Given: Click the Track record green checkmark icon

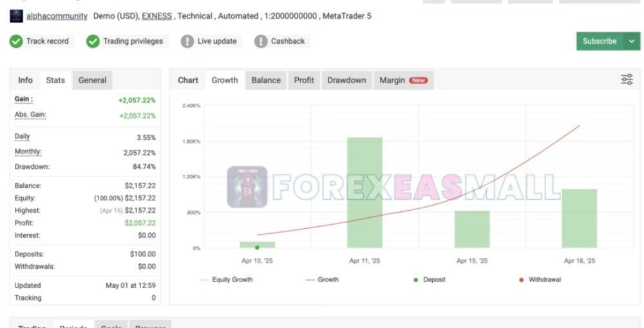Looking at the screenshot, I should [16, 41].
